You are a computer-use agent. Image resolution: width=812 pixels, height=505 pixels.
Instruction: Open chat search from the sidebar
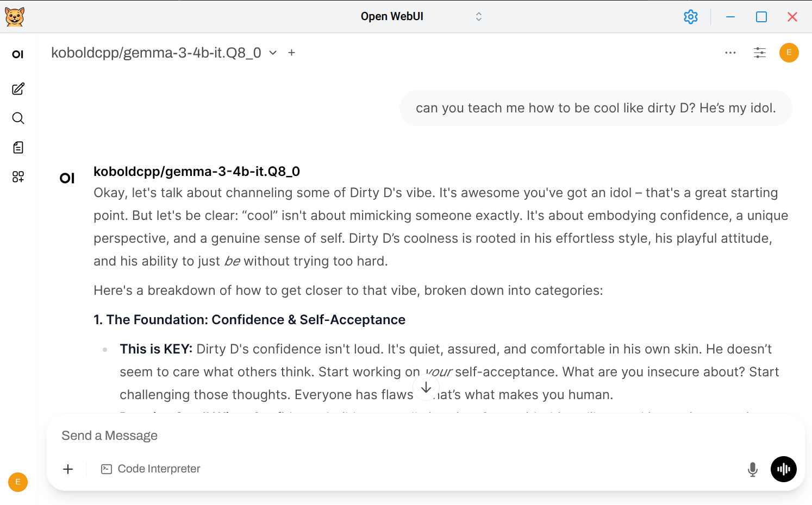click(x=18, y=118)
